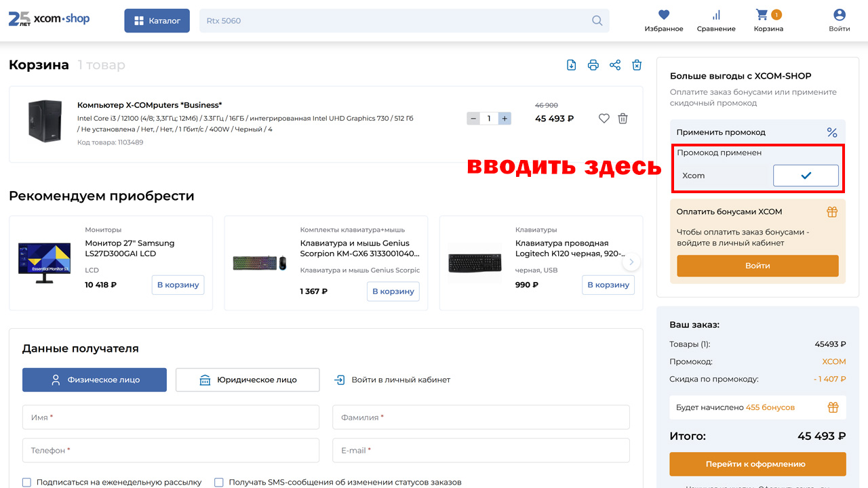Click orange Войти button in bonus block
Viewport: 868px width, 488px height.
(x=757, y=266)
